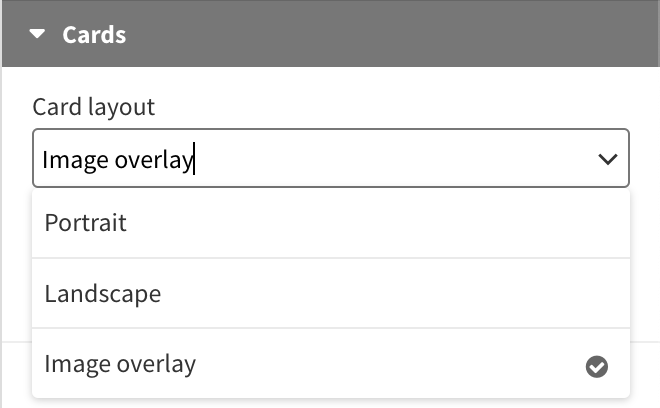Image resolution: width=660 pixels, height=408 pixels.
Task: Pick Portrait as the card layout
Action: (x=331, y=223)
